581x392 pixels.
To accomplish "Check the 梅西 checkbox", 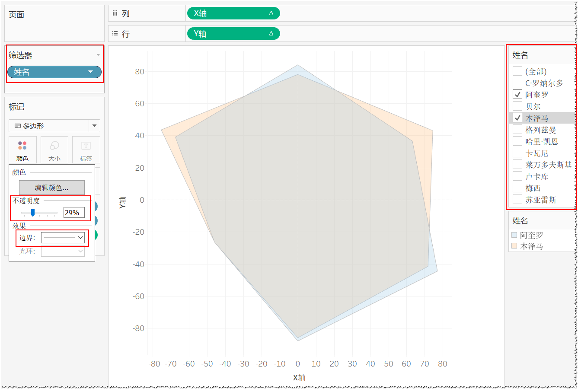I will point(517,188).
